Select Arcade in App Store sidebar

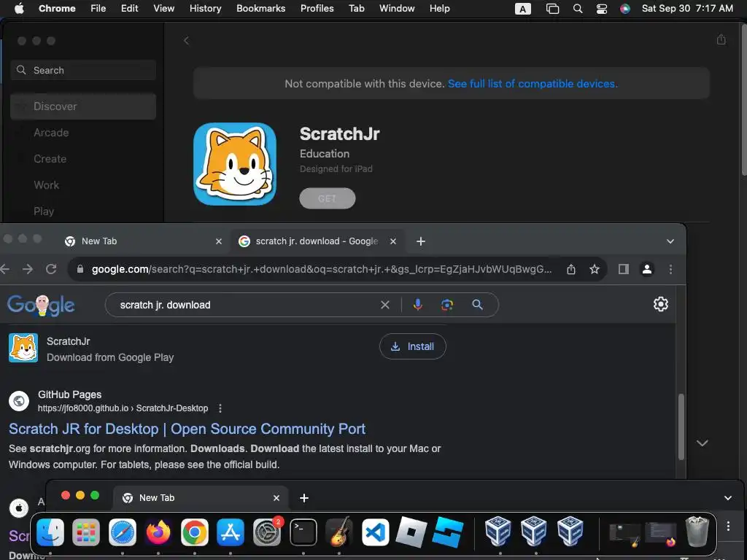click(x=83, y=133)
